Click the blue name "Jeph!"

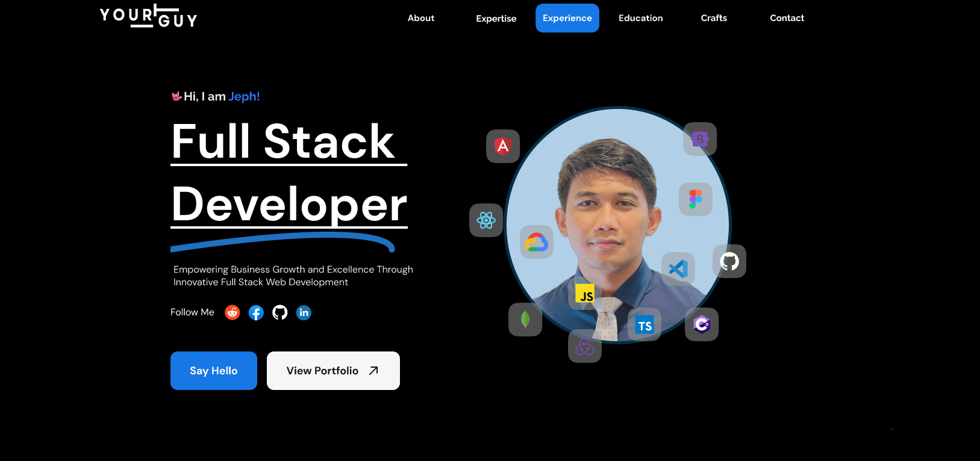(x=244, y=96)
